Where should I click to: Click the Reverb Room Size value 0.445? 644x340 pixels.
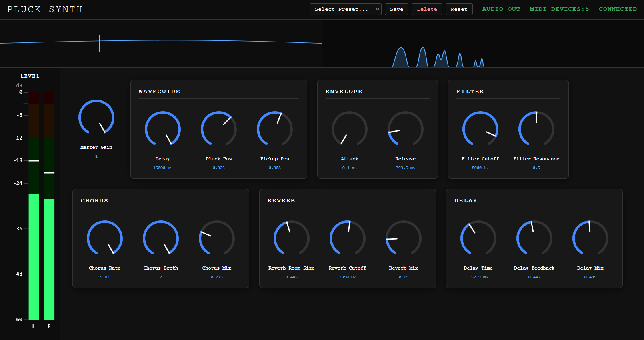pos(292,277)
